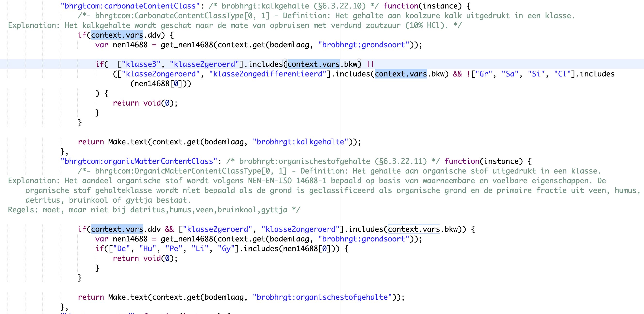Screen dimensions: 644x314
Task: Click "NEN-EN-ISO 14688-1" in the explanation comment
Action: click(287, 181)
